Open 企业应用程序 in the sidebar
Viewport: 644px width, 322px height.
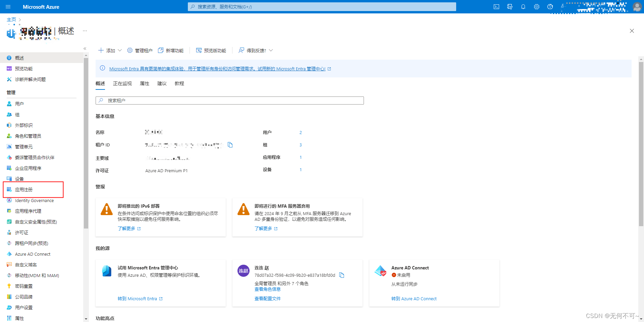(x=28, y=168)
